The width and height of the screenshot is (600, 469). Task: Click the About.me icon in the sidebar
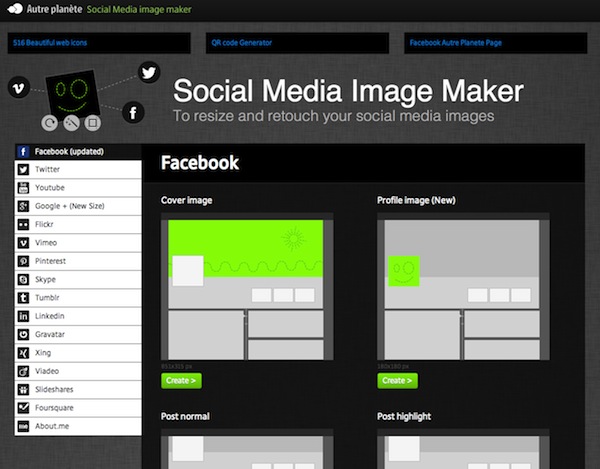[x=23, y=426]
